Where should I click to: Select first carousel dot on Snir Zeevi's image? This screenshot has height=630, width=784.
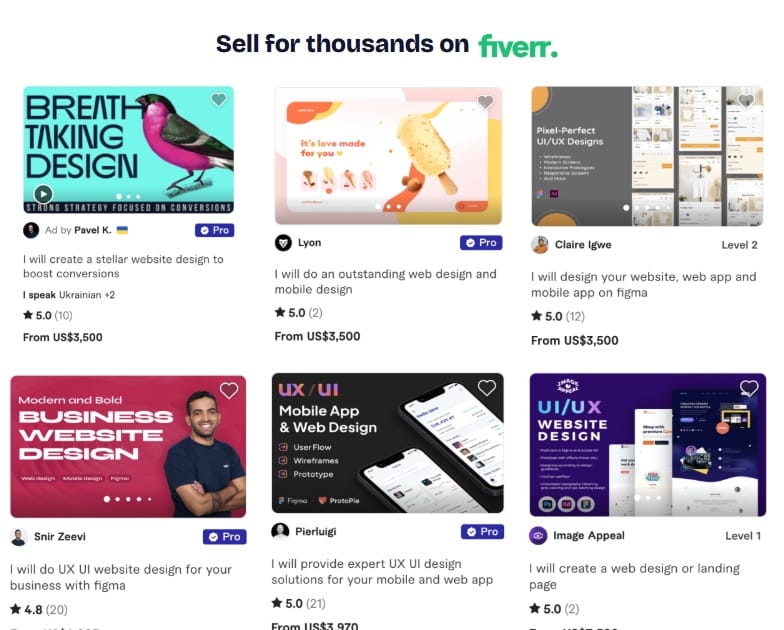point(106,499)
